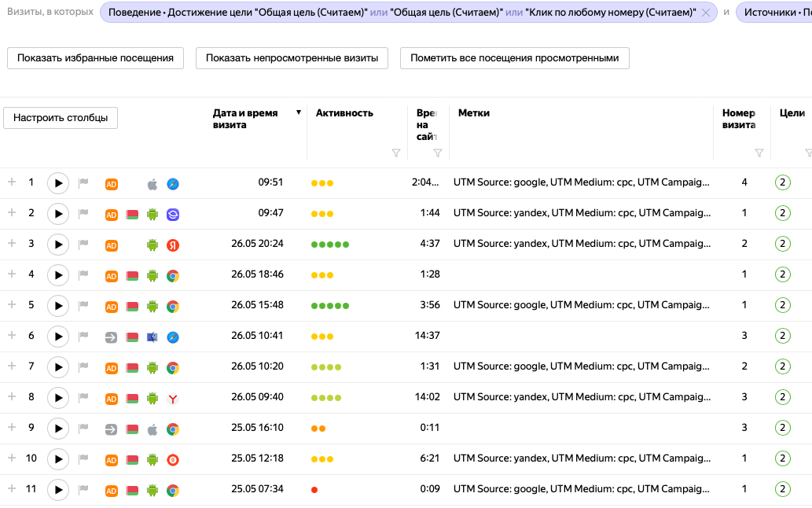The height and width of the screenshot is (508, 812).
Task: Play the visit 6 session recording
Action: pyautogui.click(x=58, y=337)
